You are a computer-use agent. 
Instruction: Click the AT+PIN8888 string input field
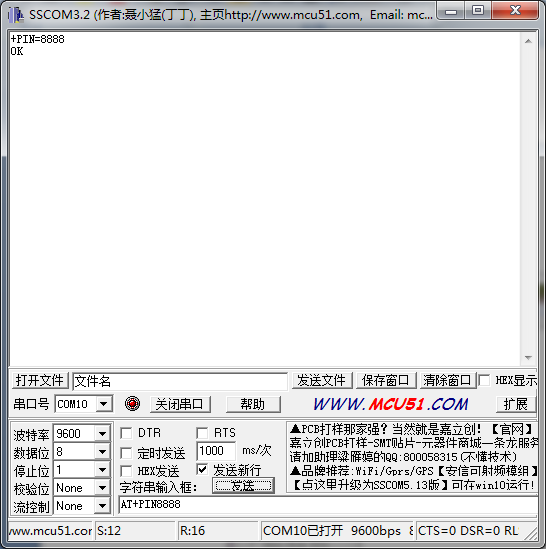pos(328,505)
